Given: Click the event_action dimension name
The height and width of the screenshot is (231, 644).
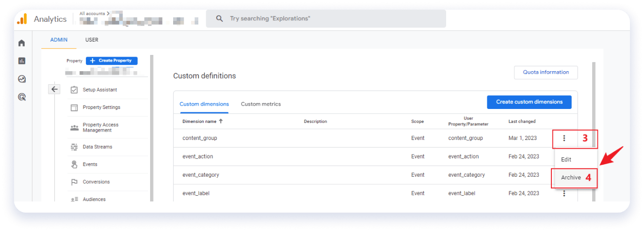Looking at the screenshot, I should [x=198, y=156].
